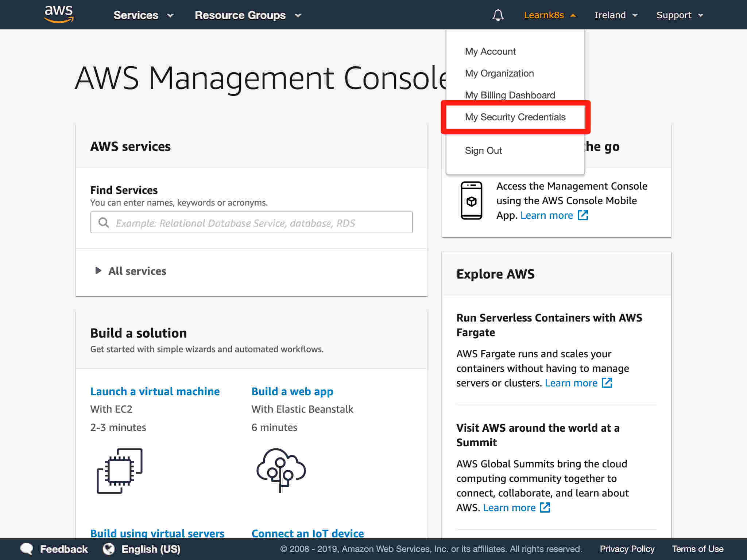Viewport: 747px width, 560px height.
Task: Click Sign Out in account menu
Action: pos(483,151)
